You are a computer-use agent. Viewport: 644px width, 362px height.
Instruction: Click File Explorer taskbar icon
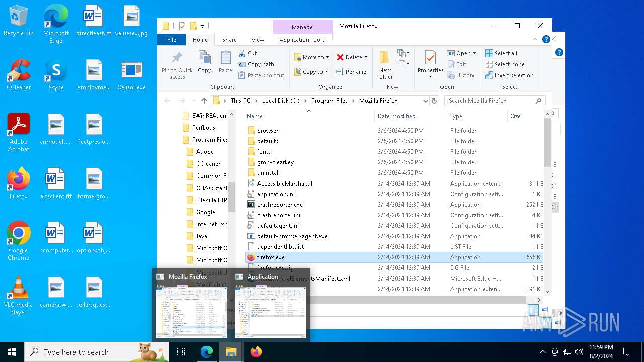(x=231, y=352)
